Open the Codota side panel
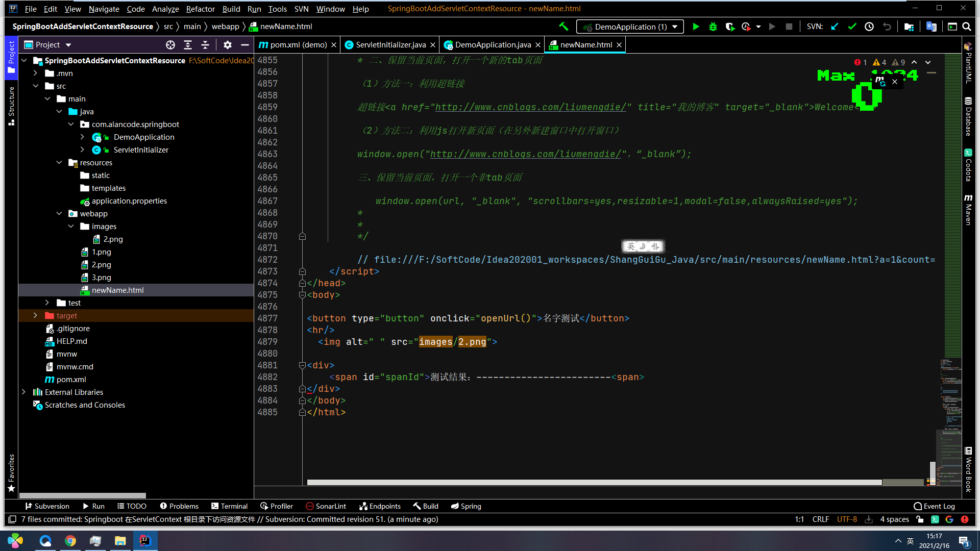Viewport: 980px width, 551px height. tap(968, 165)
